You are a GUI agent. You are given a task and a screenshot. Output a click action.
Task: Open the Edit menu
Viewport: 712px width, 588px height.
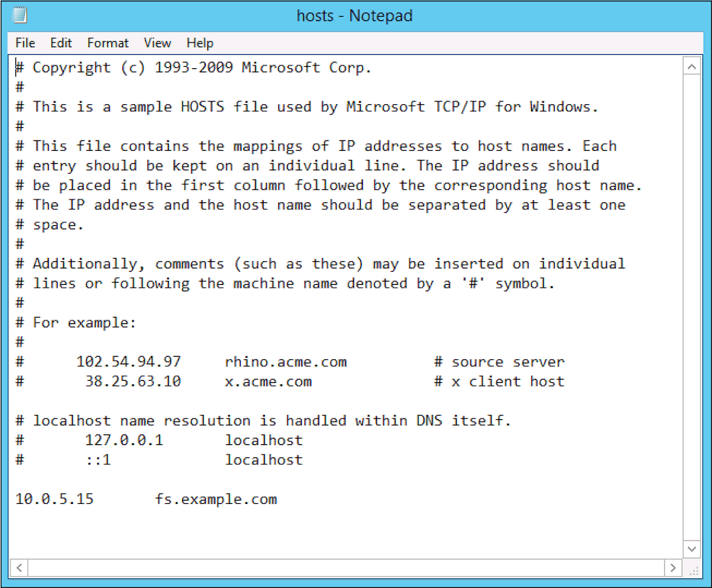point(60,43)
